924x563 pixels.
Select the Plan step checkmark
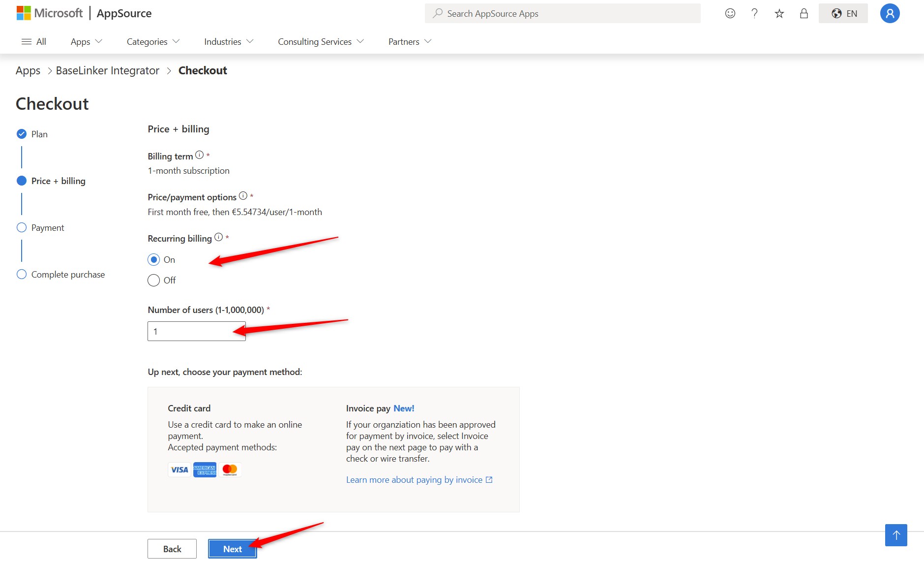tap(22, 134)
